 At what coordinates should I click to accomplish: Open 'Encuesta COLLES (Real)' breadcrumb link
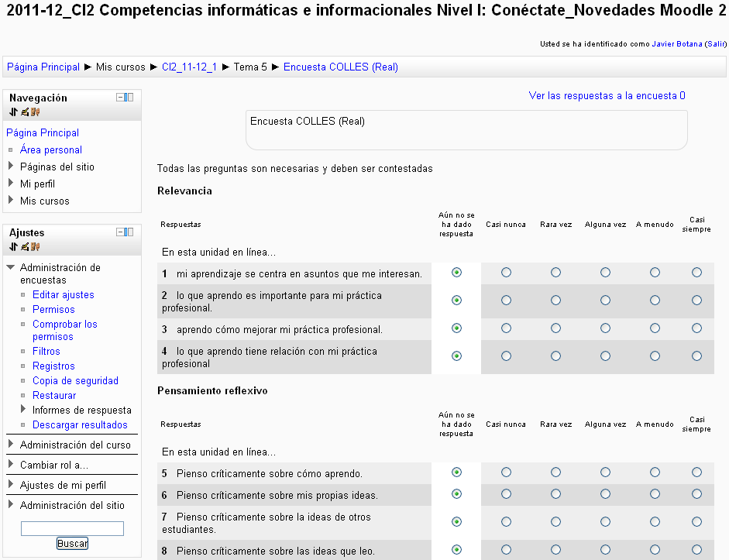341,67
